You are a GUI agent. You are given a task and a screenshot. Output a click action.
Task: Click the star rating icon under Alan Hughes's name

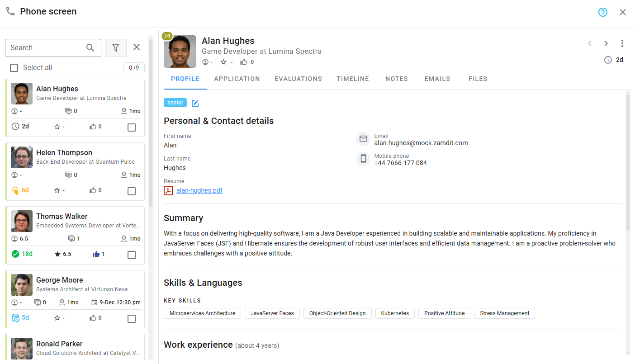[223, 61]
